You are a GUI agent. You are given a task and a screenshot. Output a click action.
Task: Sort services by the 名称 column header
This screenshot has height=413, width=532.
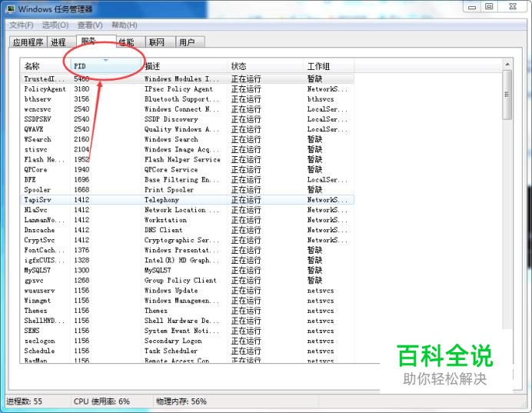coord(45,66)
